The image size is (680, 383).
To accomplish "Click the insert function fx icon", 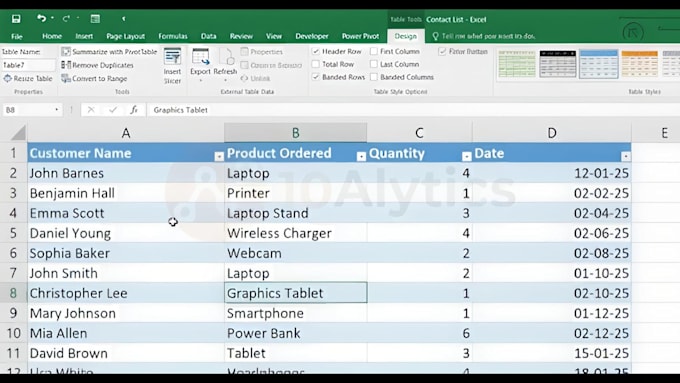I will coord(134,110).
